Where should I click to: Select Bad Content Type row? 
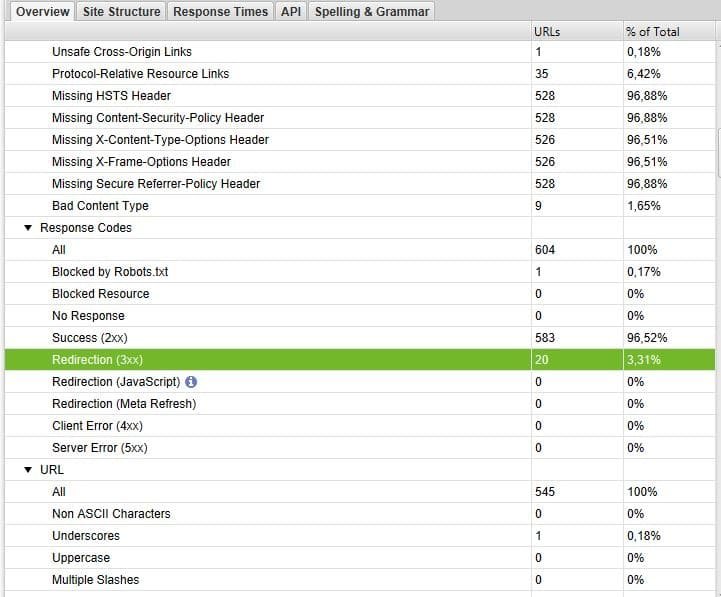100,206
